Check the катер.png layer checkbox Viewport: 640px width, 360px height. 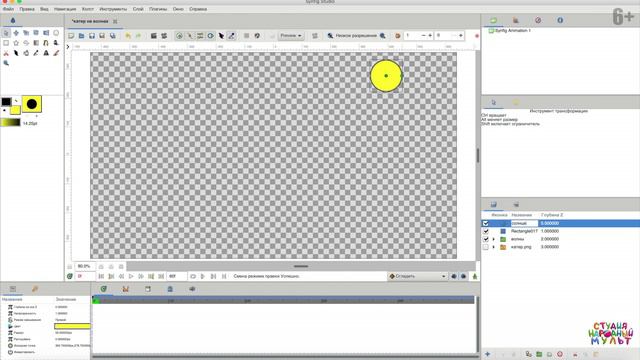(x=486, y=247)
